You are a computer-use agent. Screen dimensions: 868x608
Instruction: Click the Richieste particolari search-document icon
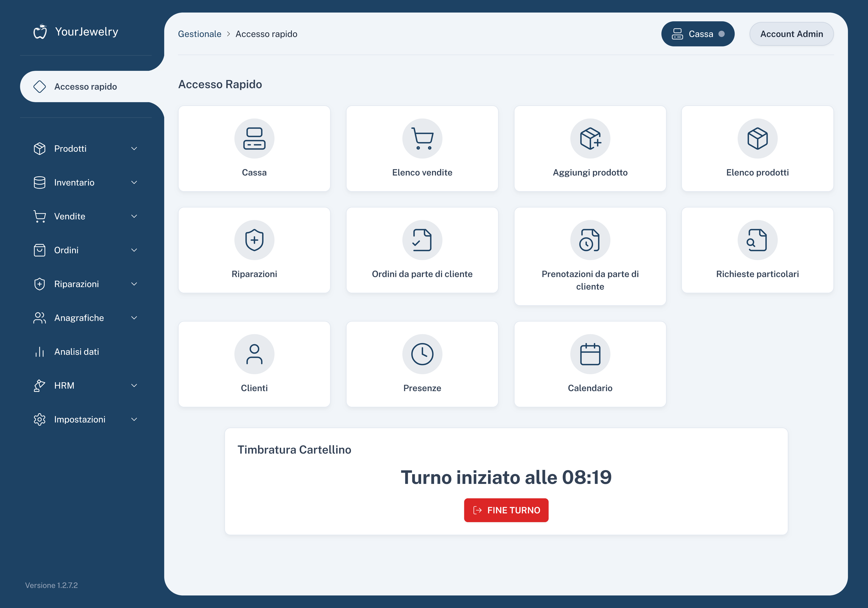pyautogui.click(x=757, y=240)
